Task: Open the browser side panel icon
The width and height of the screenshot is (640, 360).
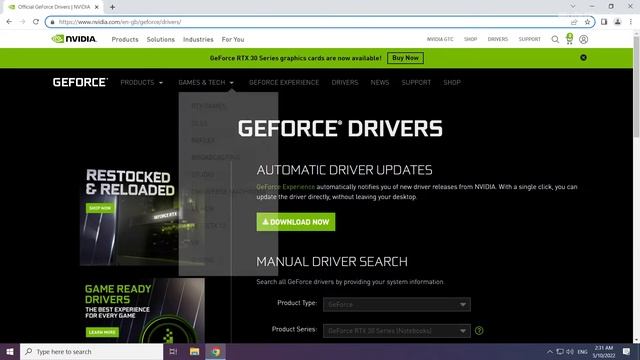Action: pos(604,22)
